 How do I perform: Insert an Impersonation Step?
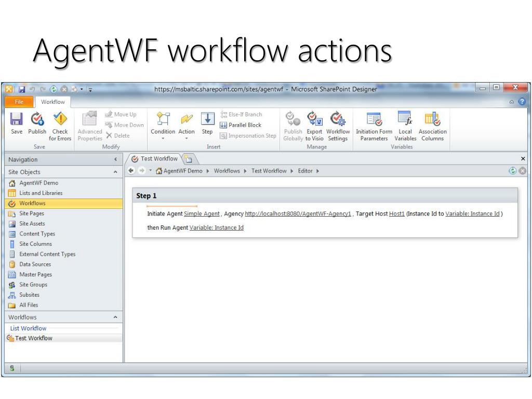click(x=248, y=136)
